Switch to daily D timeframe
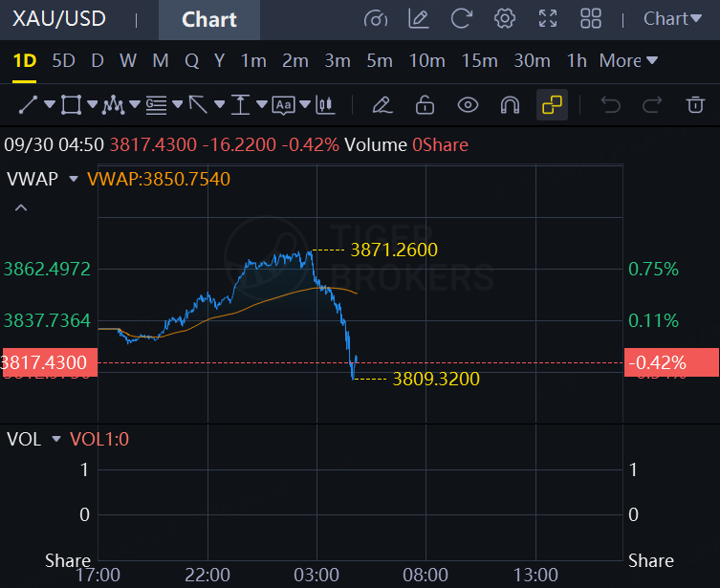 click(x=98, y=60)
